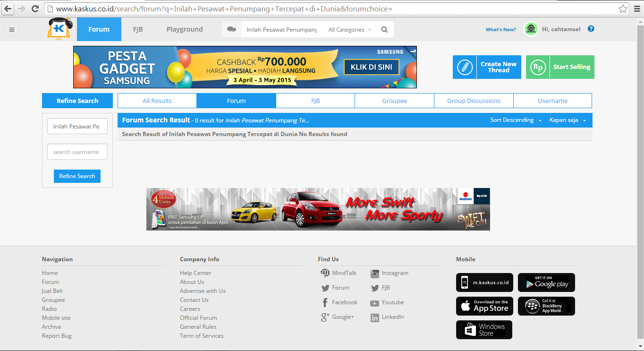Select the Forum top navigation tab
Viewport: 644px width, 351px height.
[x=99, y=29]
